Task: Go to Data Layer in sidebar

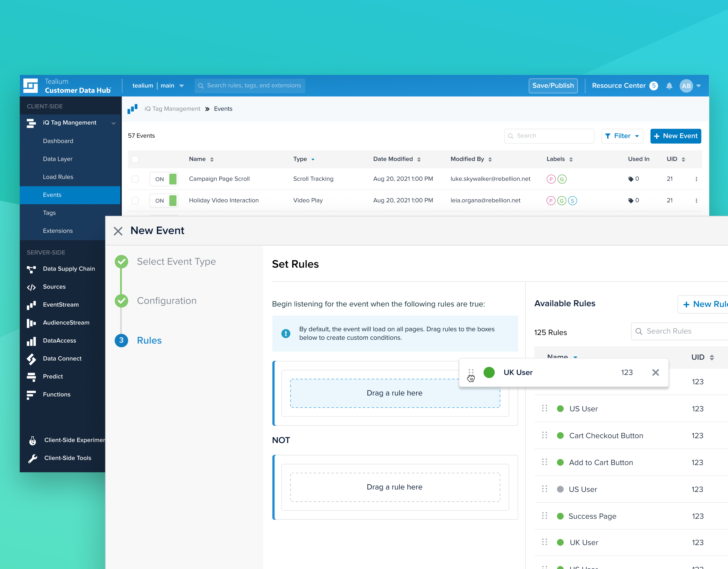Action: pyautogui.click(x=58, y=159)
